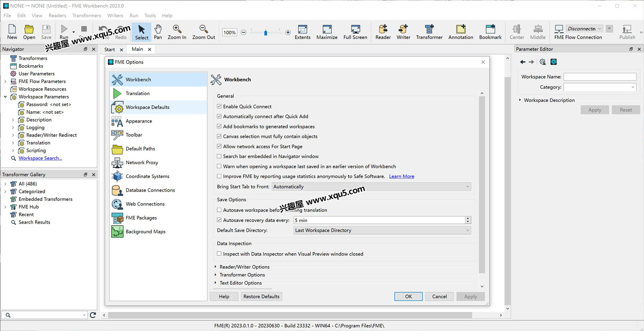This screenshot has height=331, width=644.
Task: Open the Help menu
Action: tap(167, 15)
